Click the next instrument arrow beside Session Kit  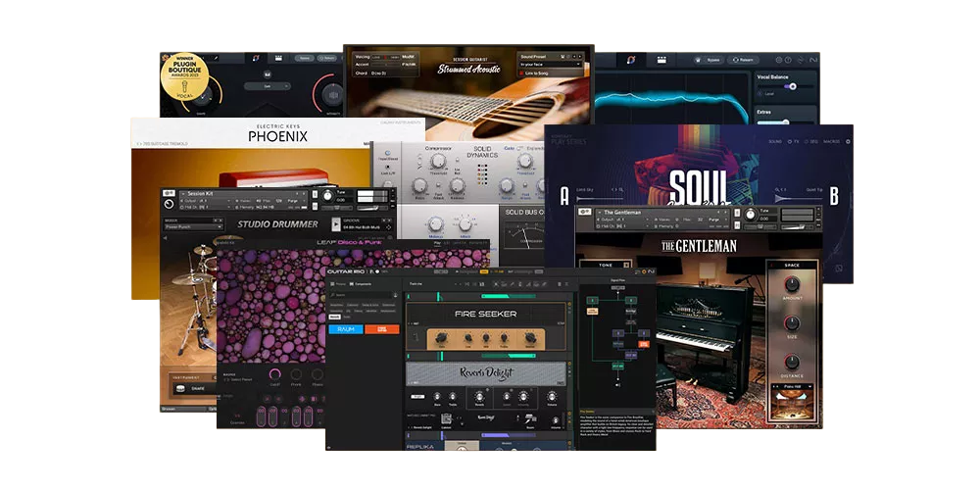point(304,194)
